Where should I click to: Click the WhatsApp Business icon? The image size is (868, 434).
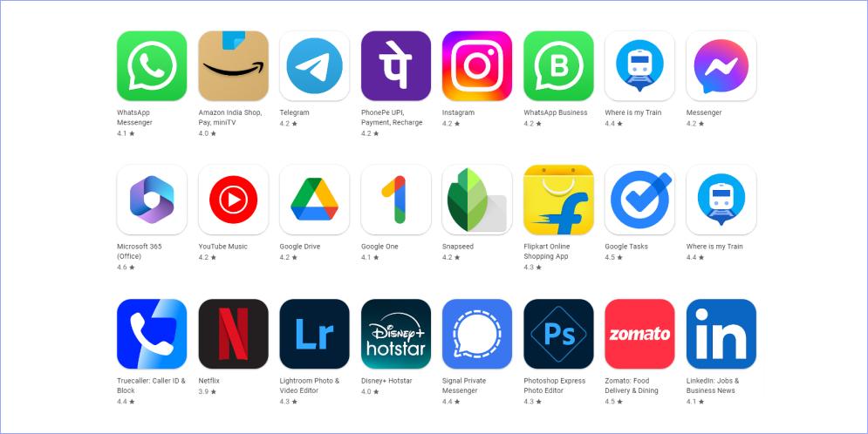click(x=558, y=65)
